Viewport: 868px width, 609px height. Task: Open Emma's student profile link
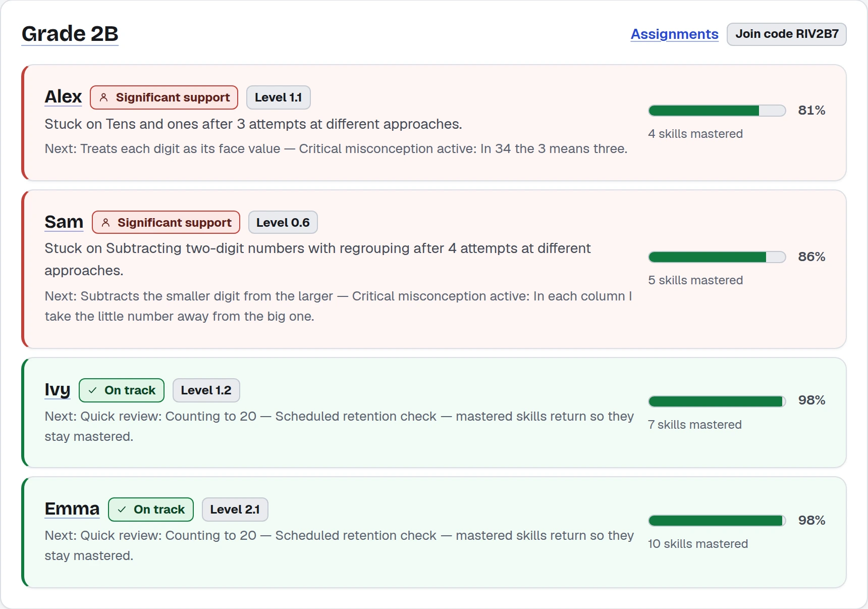pyautogui.click(x=72, y=509)
